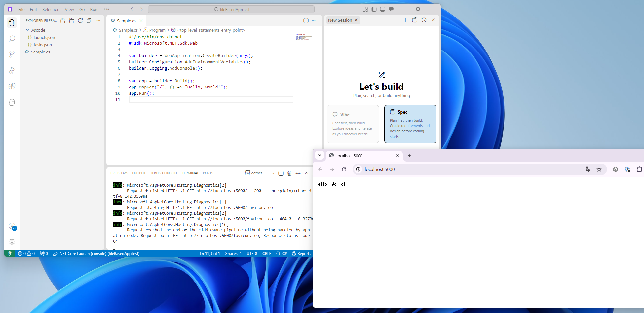Show Kiro session history
The height and width of the screenshot is (313, 644).
[x=424, y=20]
